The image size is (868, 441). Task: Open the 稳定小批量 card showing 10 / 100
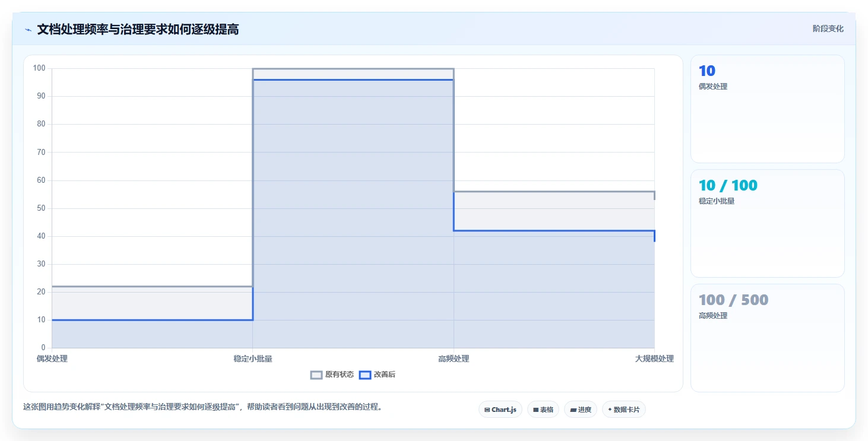click(768, 223)
